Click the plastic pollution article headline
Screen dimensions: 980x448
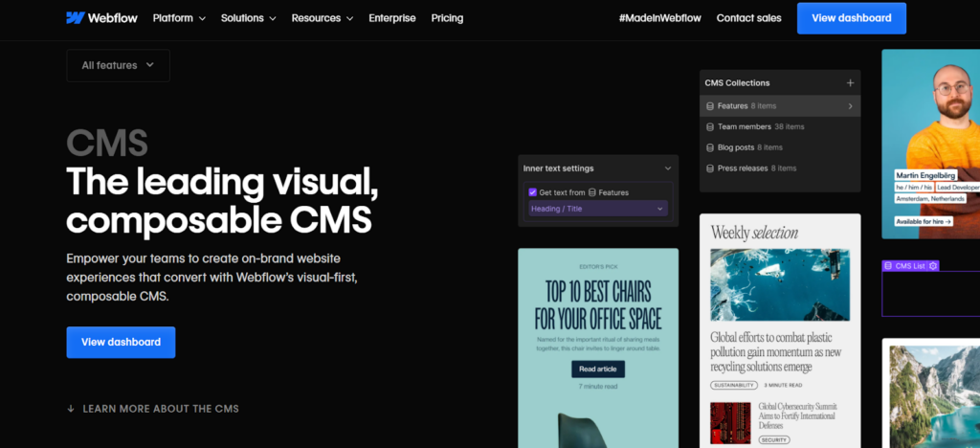775,351
